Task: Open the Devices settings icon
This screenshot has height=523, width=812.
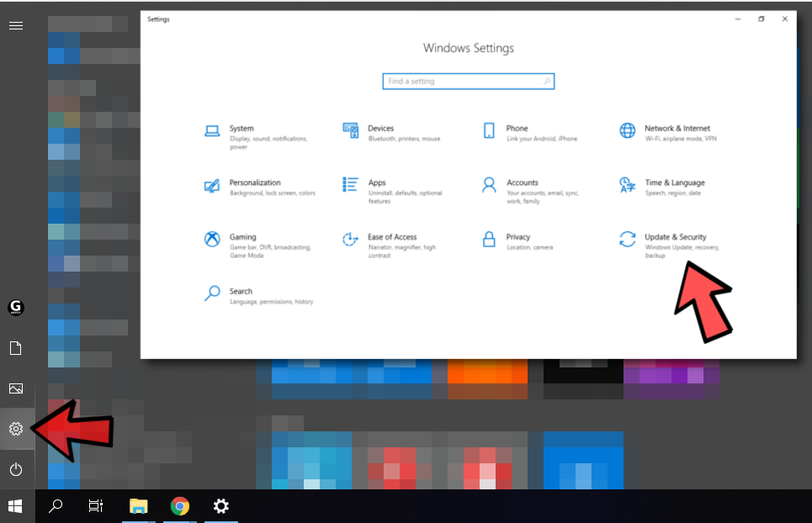Action: (351, 130)
